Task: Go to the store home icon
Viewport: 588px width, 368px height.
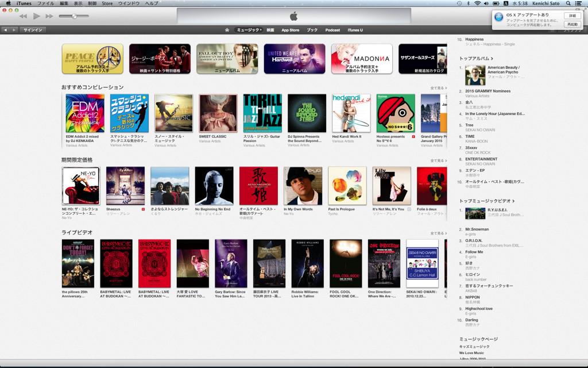Action: pos(227,30)
